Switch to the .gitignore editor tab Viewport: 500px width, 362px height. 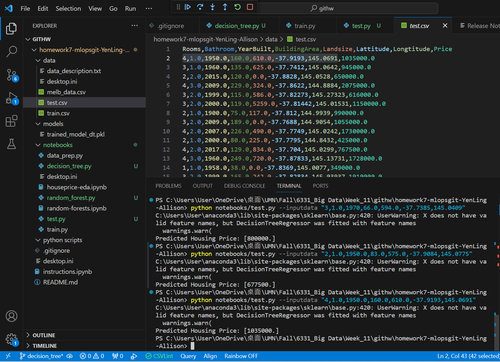tap(172, 26)
